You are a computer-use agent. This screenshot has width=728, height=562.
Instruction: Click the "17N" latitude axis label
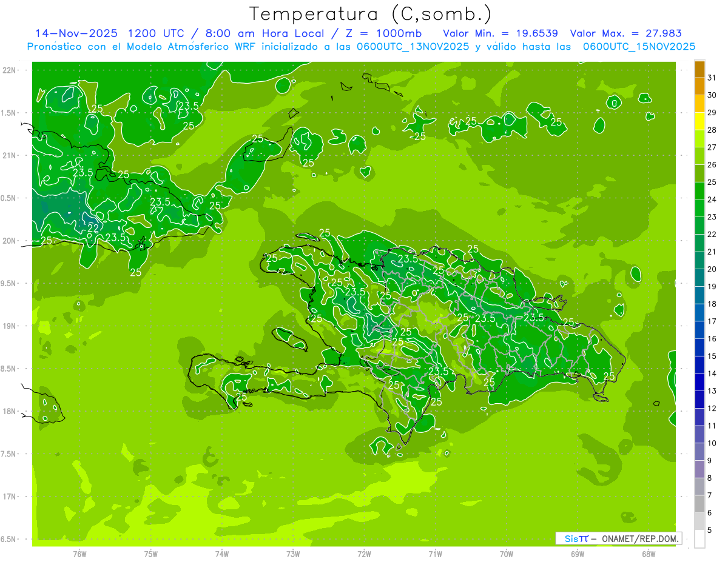pos(10,497)
